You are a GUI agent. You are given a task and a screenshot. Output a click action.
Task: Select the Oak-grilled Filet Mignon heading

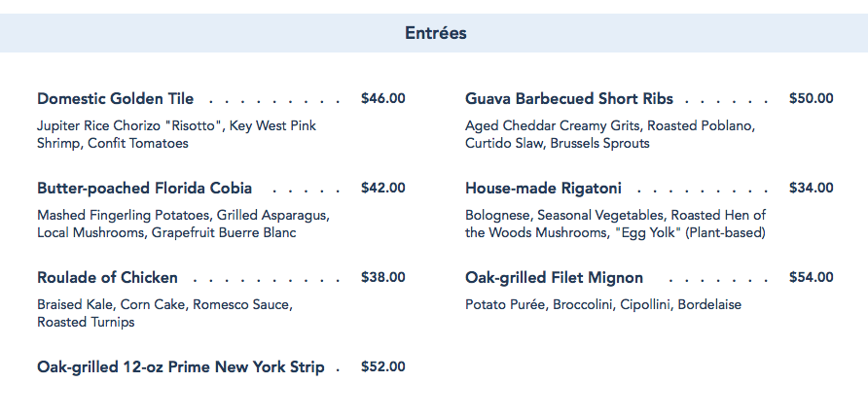coord(554,278)
